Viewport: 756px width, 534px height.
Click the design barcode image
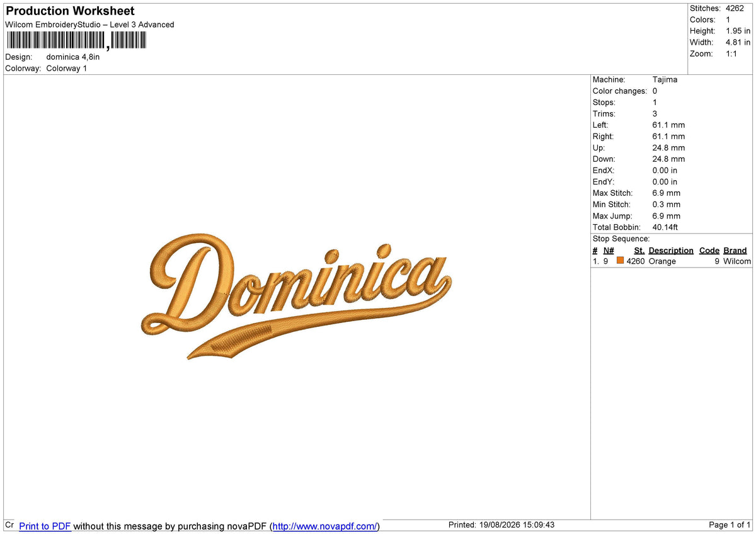point(76,40)
